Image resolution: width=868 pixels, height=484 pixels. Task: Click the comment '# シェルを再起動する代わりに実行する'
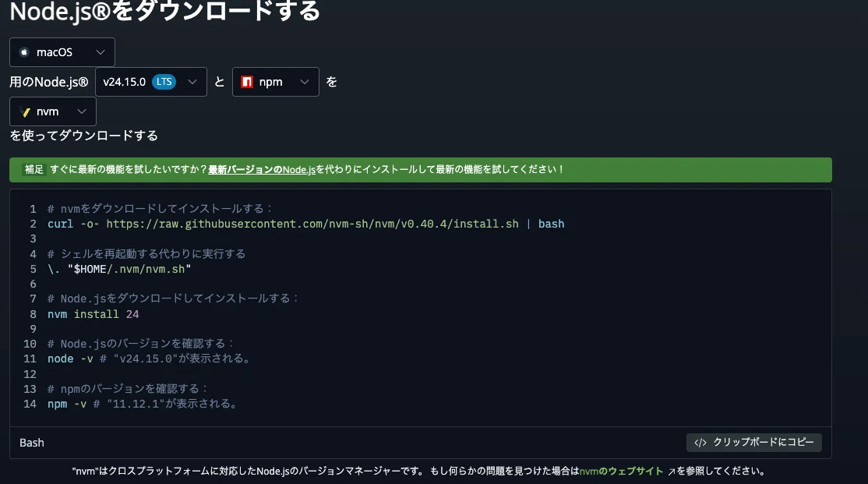point(146,253)
